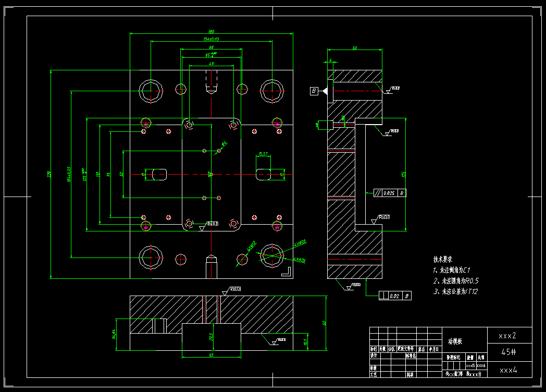Click the 阶段标记 cell in title block

453,357
